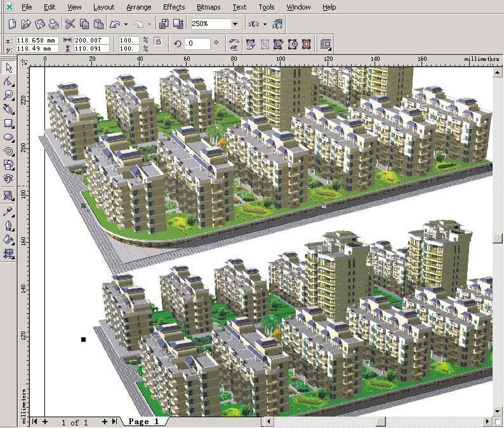504x428 pixels.
Task: Pick the Spiral tool
Action: pyautogui.click(x=9, y=152)
